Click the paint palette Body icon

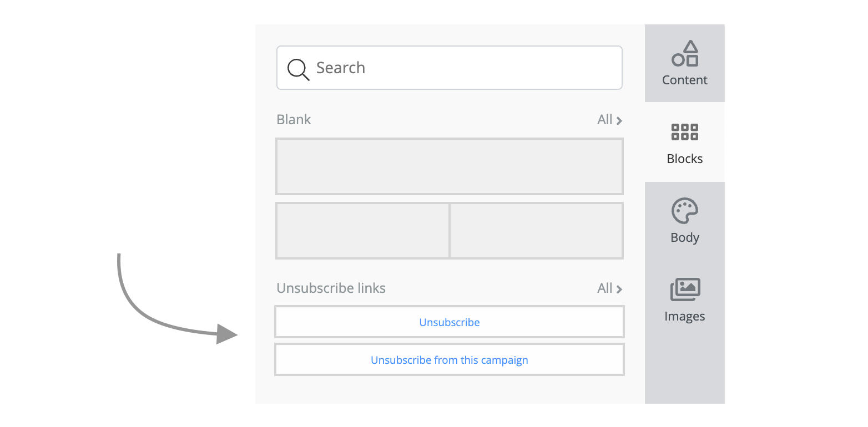pos(684,211)
